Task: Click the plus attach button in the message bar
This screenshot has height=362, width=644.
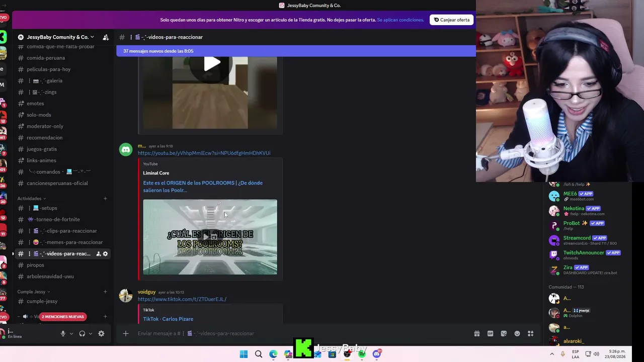Action: [x=126, y=333]
